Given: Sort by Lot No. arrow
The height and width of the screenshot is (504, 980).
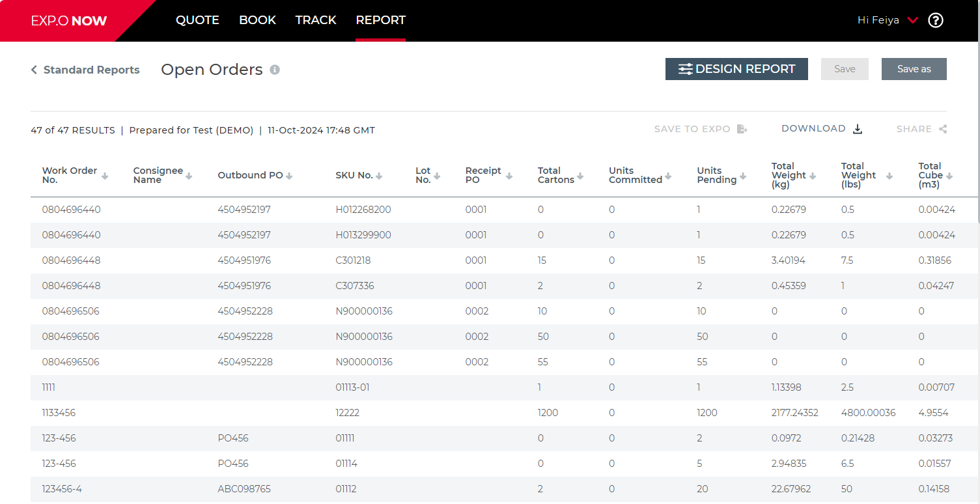Looking at the screenshot, I should point(437,176).
